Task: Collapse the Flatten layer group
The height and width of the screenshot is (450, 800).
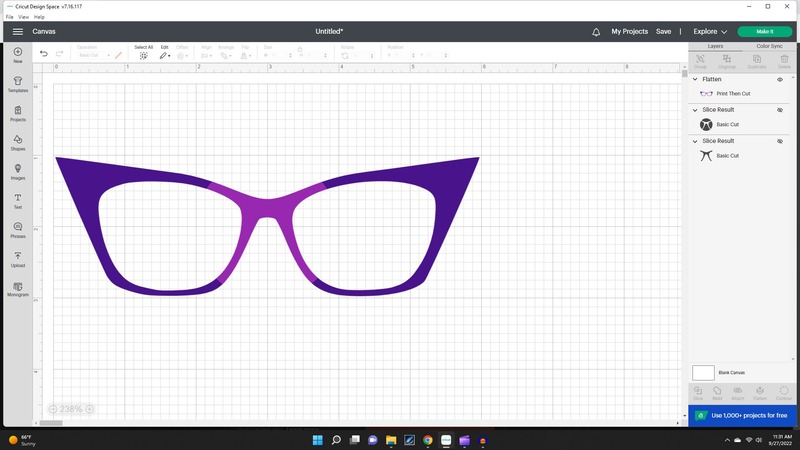Action: [695, 80]
